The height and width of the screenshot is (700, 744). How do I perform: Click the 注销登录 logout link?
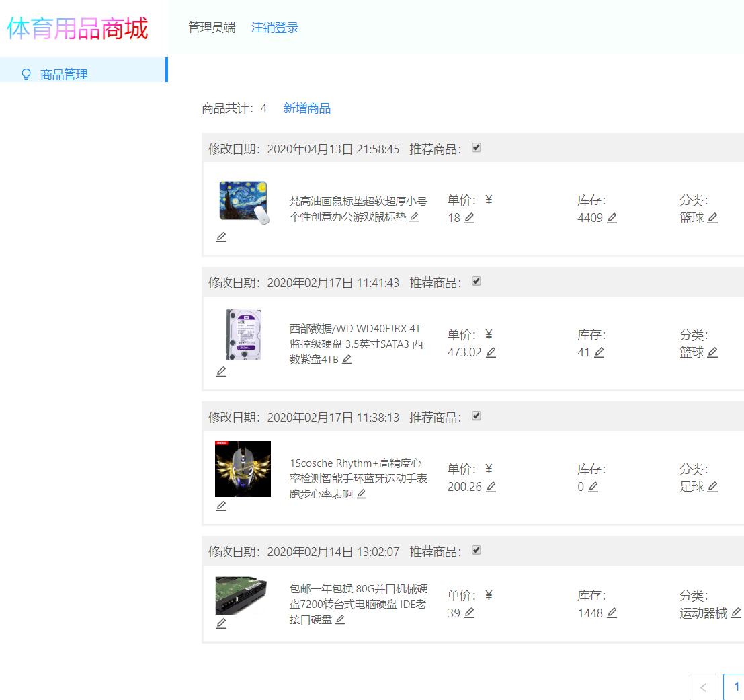(275, 28)
